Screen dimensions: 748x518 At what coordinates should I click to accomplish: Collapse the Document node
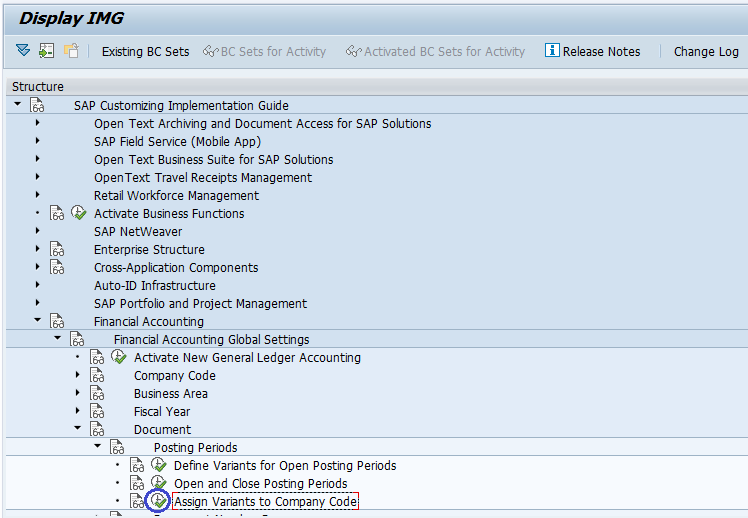click(x=77, y=428)
